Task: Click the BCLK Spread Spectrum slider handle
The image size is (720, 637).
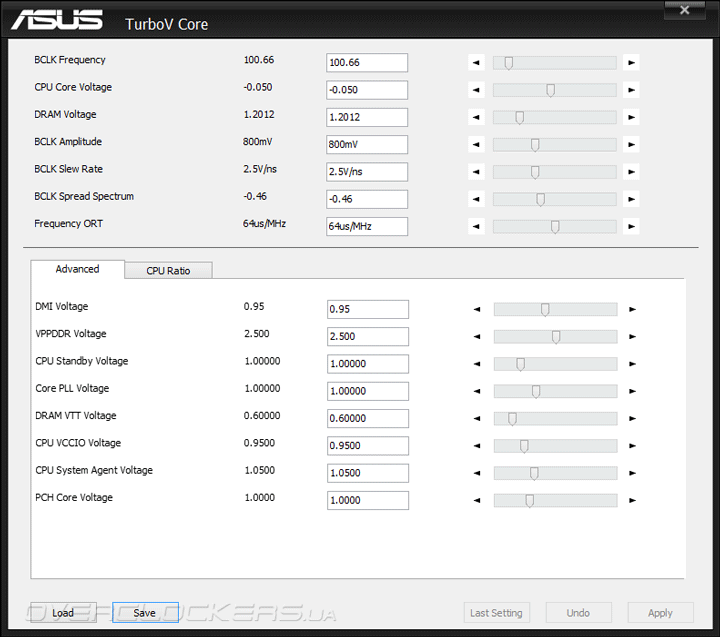Action: click(540, 199)
